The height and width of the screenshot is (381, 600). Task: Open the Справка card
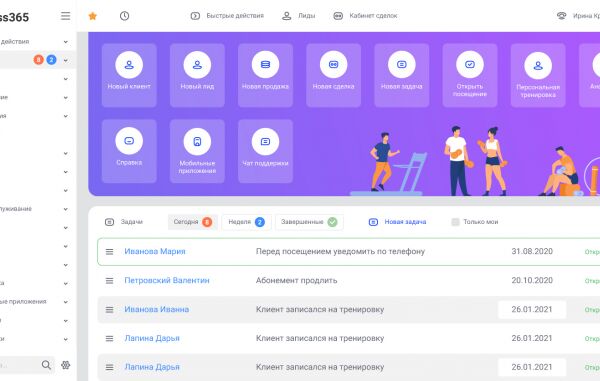[x=129, y=151]
